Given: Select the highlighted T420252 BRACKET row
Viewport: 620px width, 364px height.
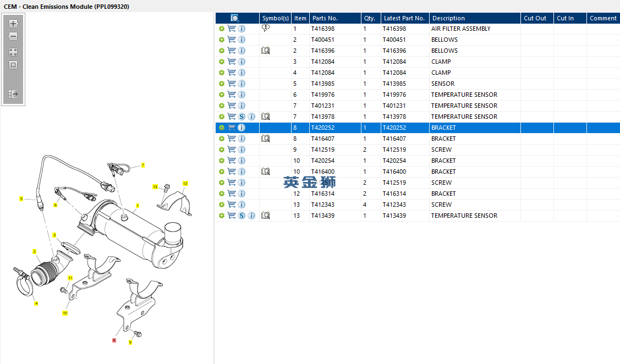Looking at the screenshot, I should 418,128.
